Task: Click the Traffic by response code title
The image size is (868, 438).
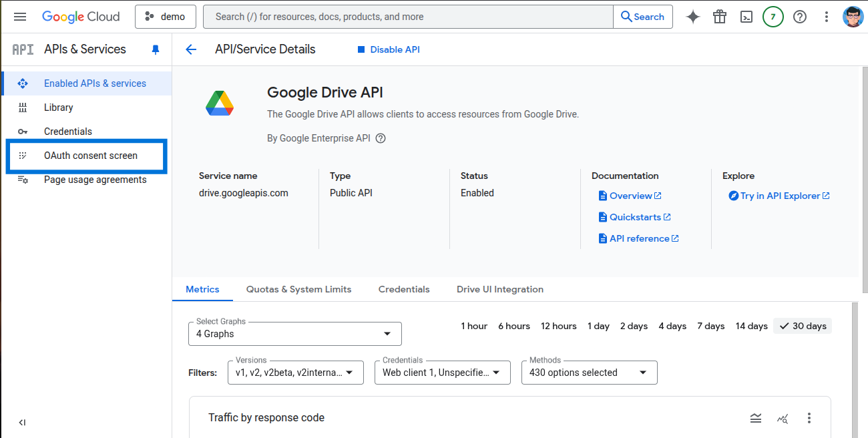Action: [266, 418]
